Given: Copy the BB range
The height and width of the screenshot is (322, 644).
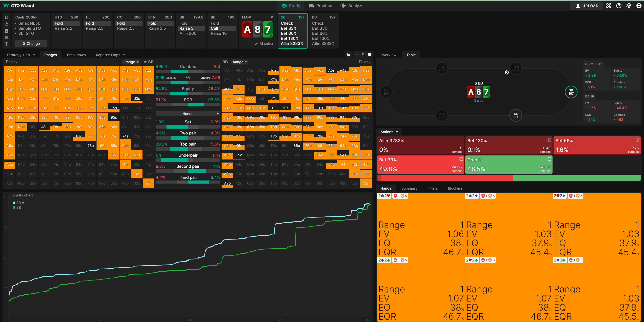Looking at the screenshot, I should coord(365,62).
